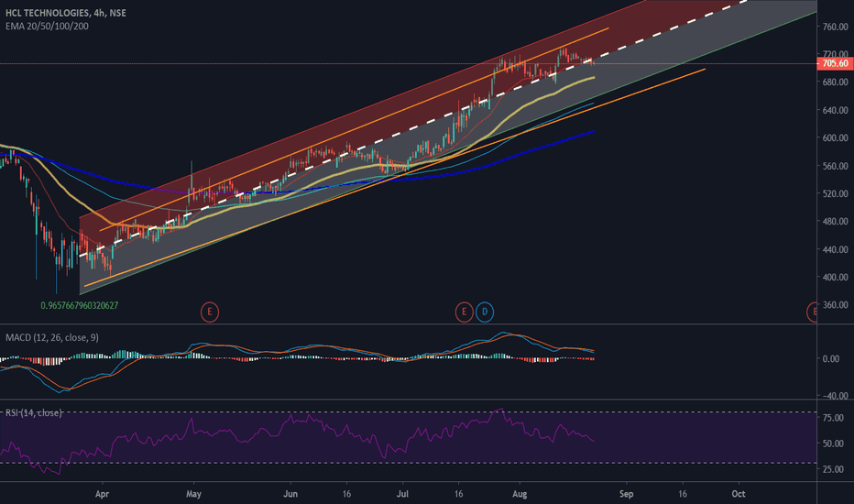Click the RSI 50.00 axis label
The height and width of the screenshot is (504, 854).
click(833, 444)
